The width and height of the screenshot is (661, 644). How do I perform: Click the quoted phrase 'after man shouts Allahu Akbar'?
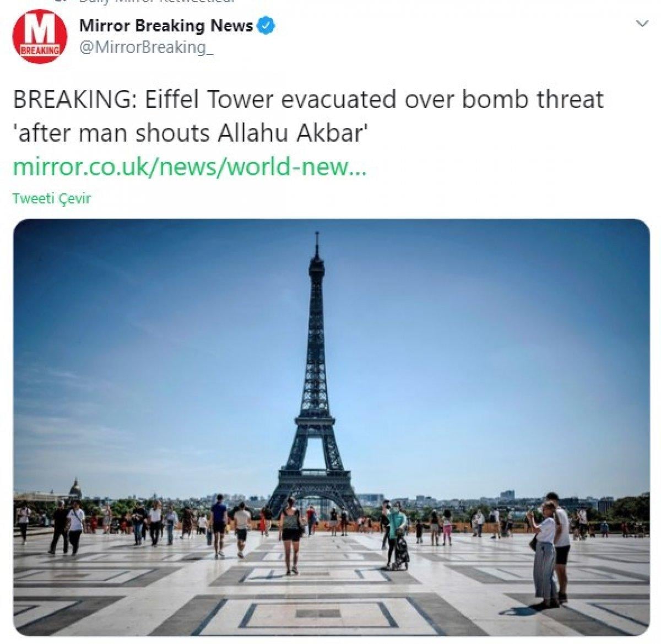click(189, 133)
